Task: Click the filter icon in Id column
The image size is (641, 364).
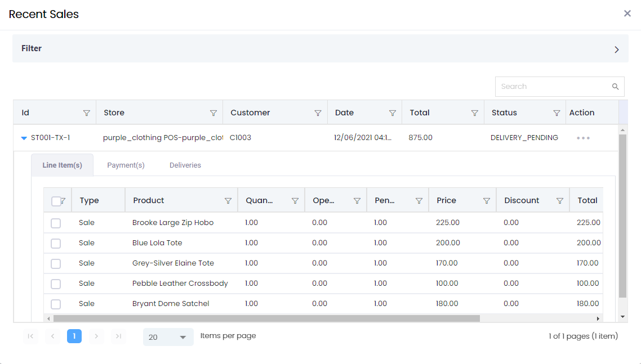Action: (86, 113)
